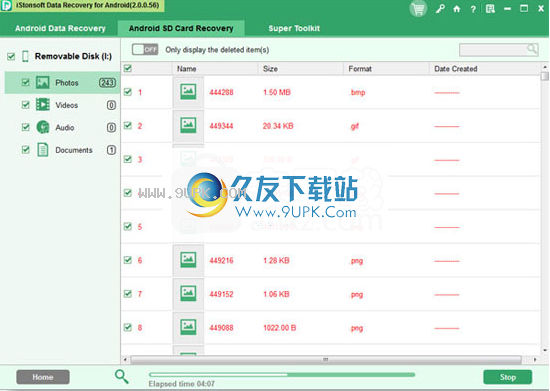Click format bmp in row 1

coord(358,92)
